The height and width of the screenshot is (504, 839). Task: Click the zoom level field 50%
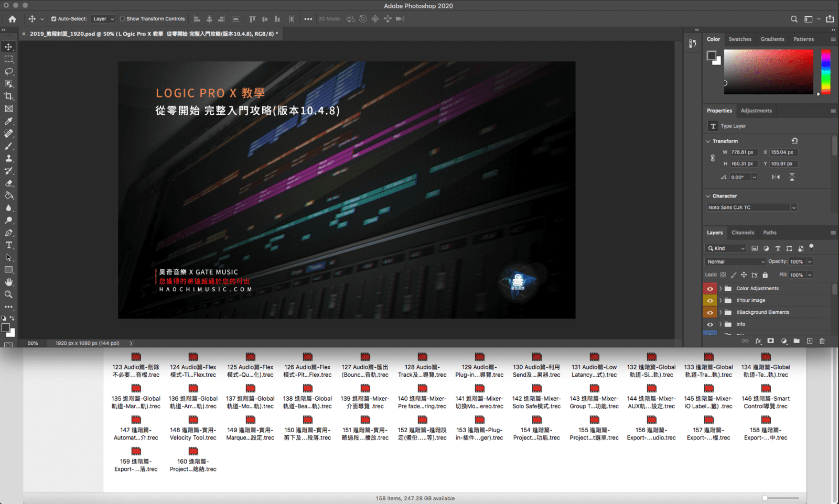(33, 343)
